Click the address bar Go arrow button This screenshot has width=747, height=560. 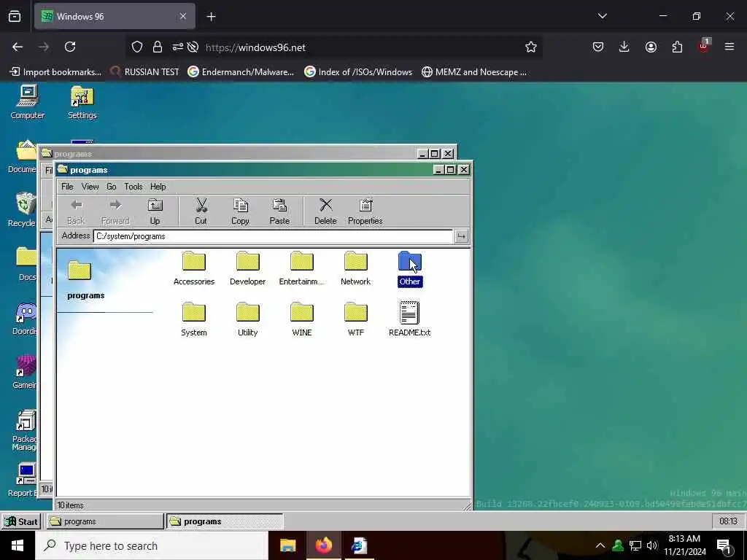pyautogui.click(x=461, y=236)
